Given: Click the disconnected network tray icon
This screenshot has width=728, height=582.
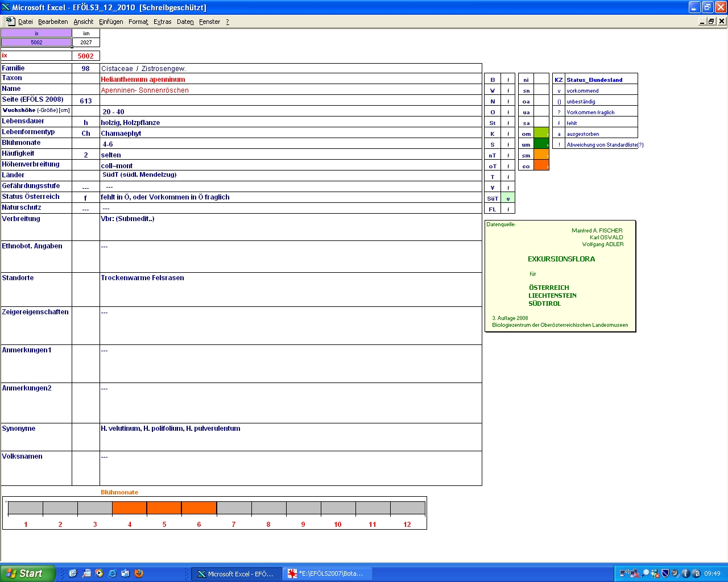Looking at the screenshot, I should (x=634, y=573).
